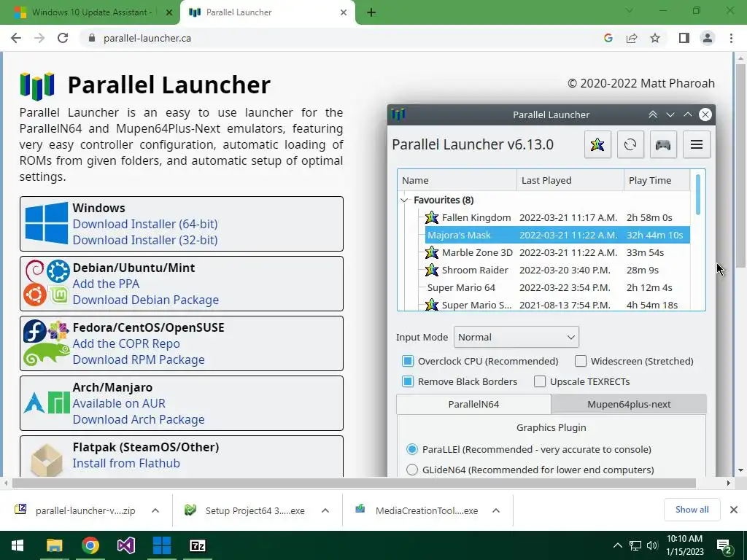Click the refresh ROM list button in the launcher

pyautogui.click(x=630, y=144)
